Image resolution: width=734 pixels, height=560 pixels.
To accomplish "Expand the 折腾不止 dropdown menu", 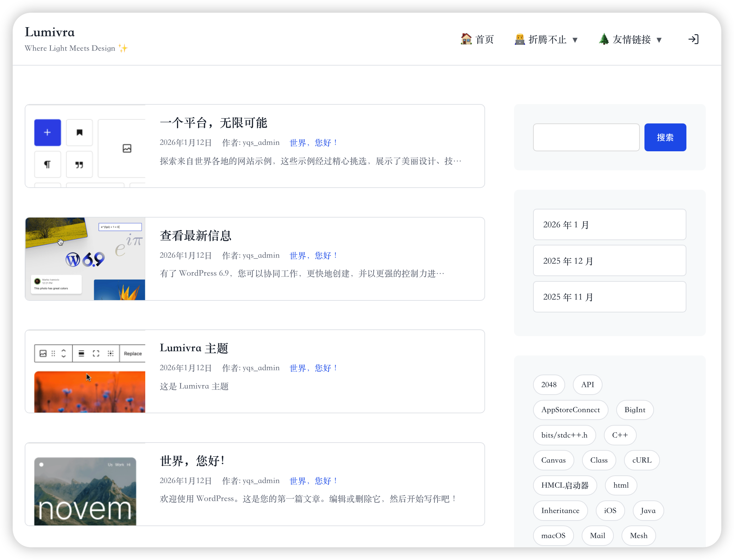I will [576, 40].
